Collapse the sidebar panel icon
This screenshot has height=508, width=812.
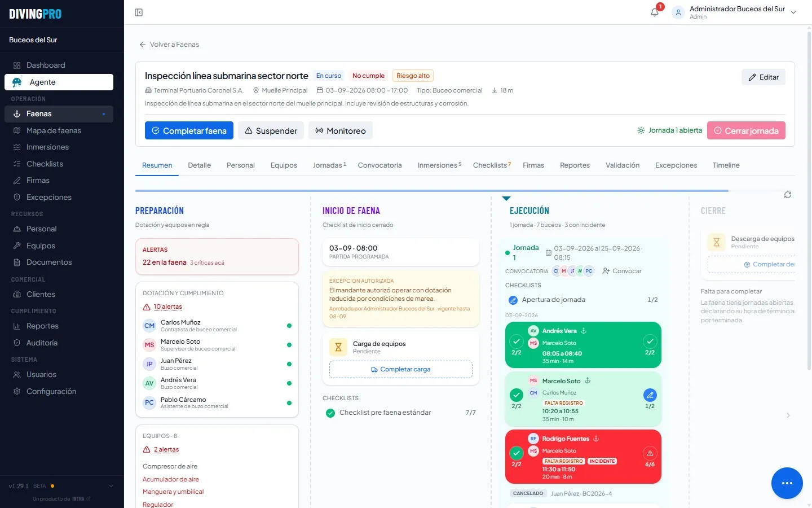tap(139, 12)
